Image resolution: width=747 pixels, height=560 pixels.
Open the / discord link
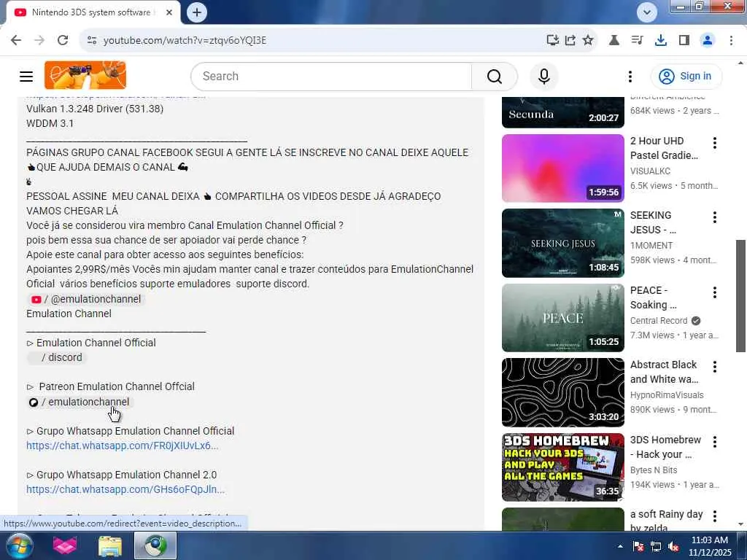57,357
